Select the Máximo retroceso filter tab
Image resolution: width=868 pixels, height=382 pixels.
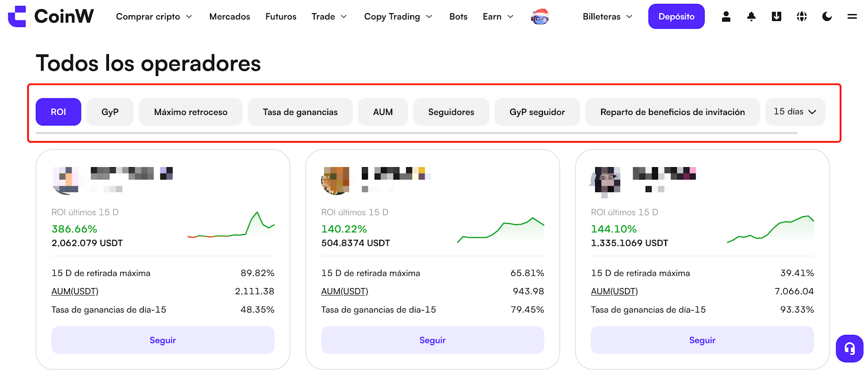(x=190, y=112)
